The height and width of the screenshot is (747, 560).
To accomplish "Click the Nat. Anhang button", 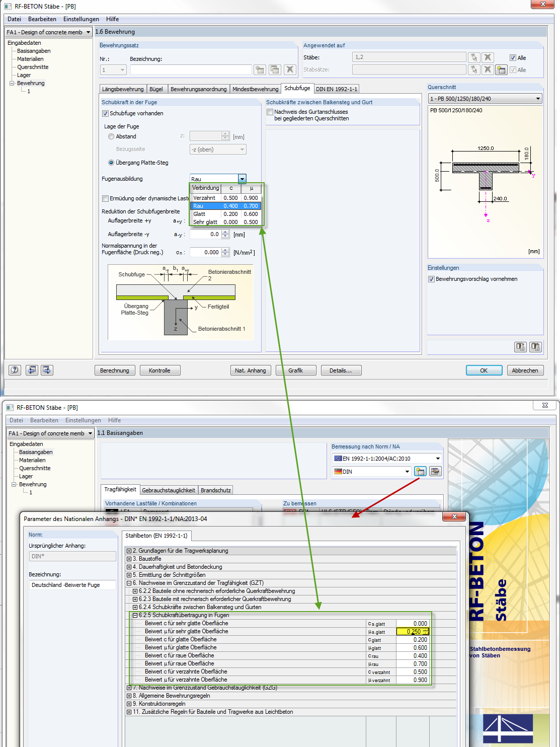I will [x=251, y=370].
